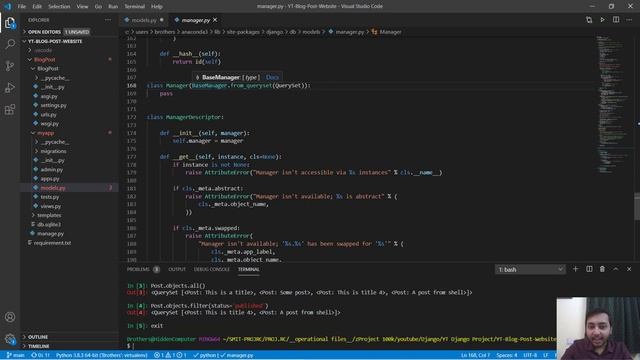
Task: Create a new terminal with plus icon
Action: 576,269
